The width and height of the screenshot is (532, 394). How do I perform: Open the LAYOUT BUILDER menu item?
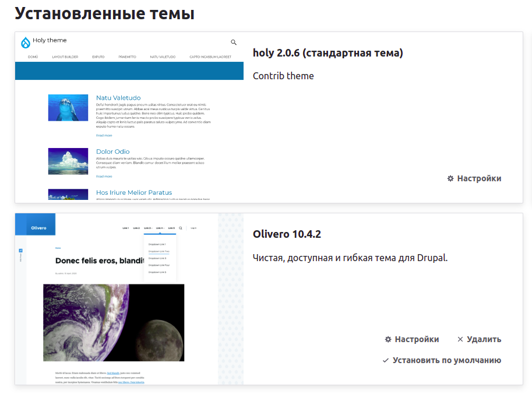[65, 57]
